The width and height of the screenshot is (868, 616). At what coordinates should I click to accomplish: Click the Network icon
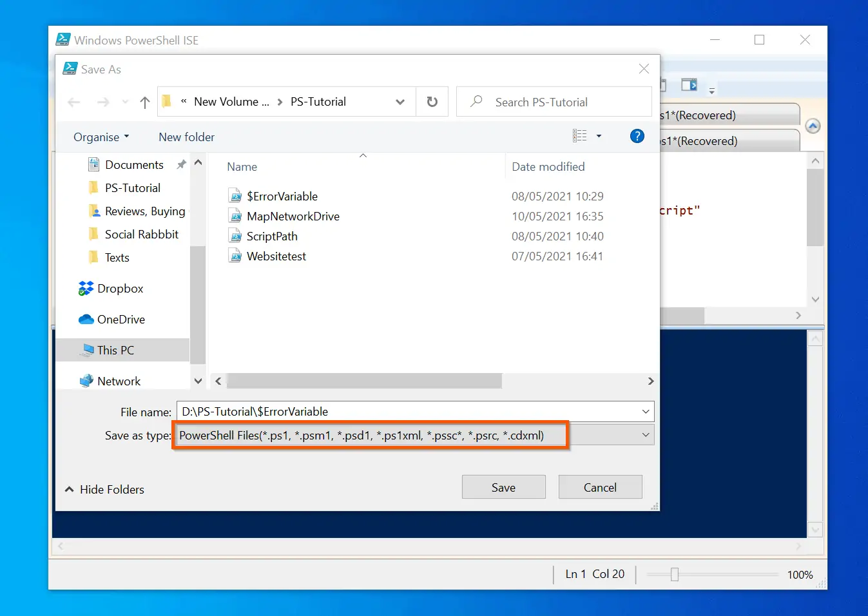[86, 381]
